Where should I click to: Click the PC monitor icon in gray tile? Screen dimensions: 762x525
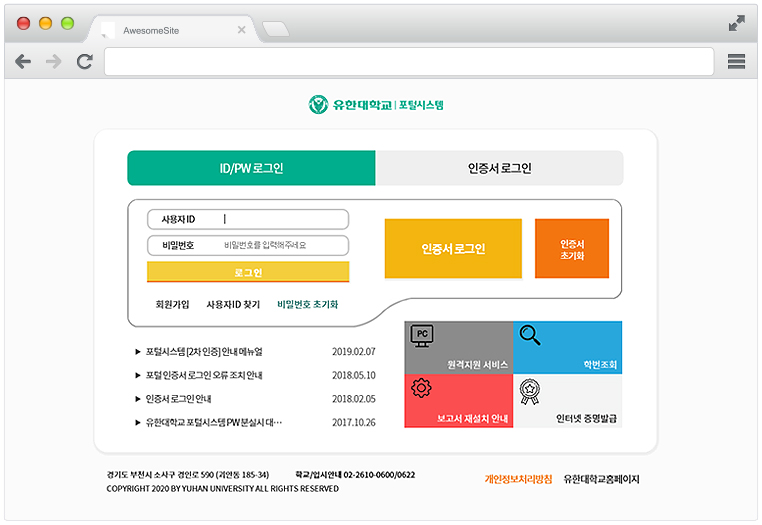point(422,335)
